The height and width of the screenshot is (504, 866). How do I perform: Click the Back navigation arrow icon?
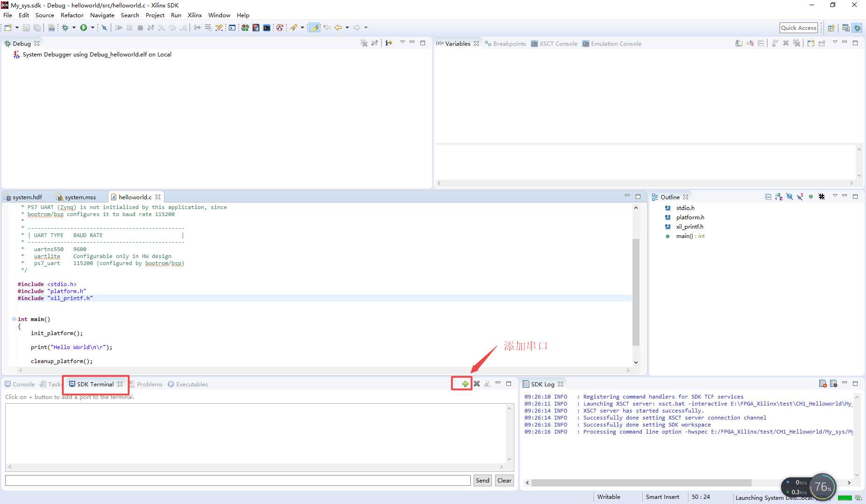click(338, 28)
